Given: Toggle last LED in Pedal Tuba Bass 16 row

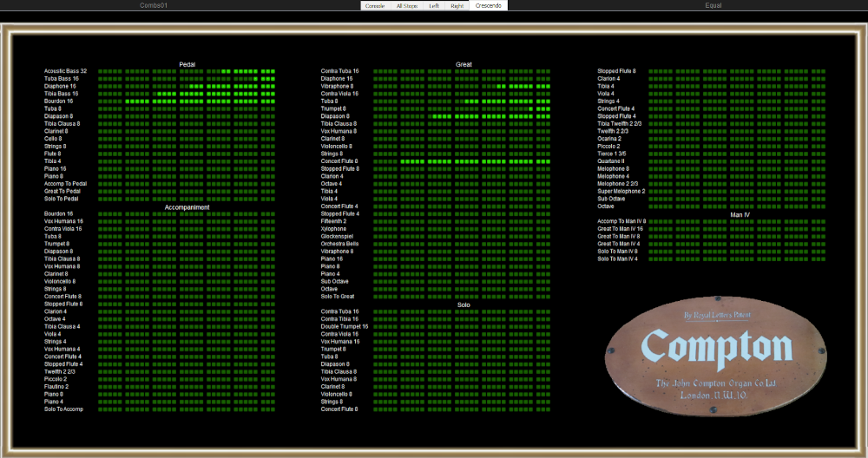Looking at the screenshot, I should (273, 79).
